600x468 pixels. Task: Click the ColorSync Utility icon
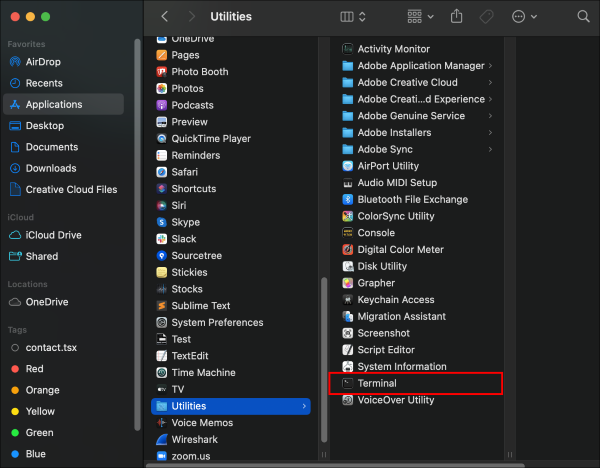click(347, 216)
